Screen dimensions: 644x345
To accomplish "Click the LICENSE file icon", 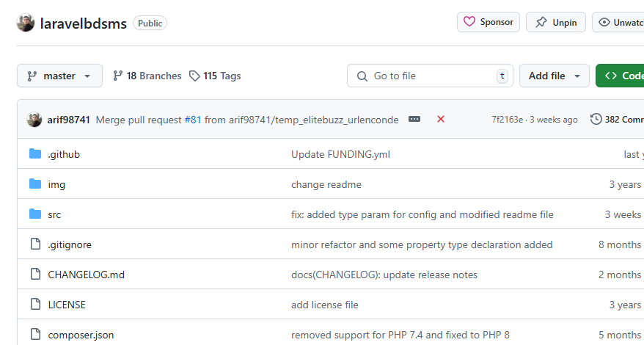I will click(36, 304).
